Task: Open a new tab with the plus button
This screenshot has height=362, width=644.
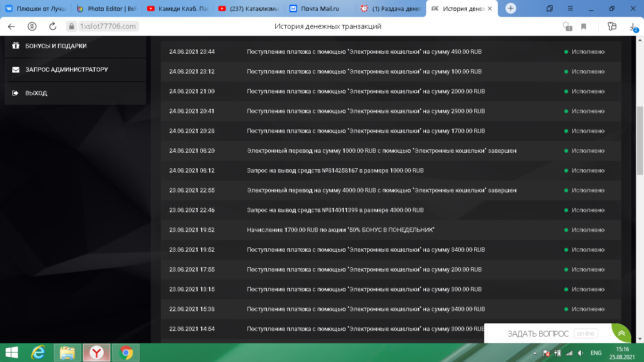Action: [511, 8]
